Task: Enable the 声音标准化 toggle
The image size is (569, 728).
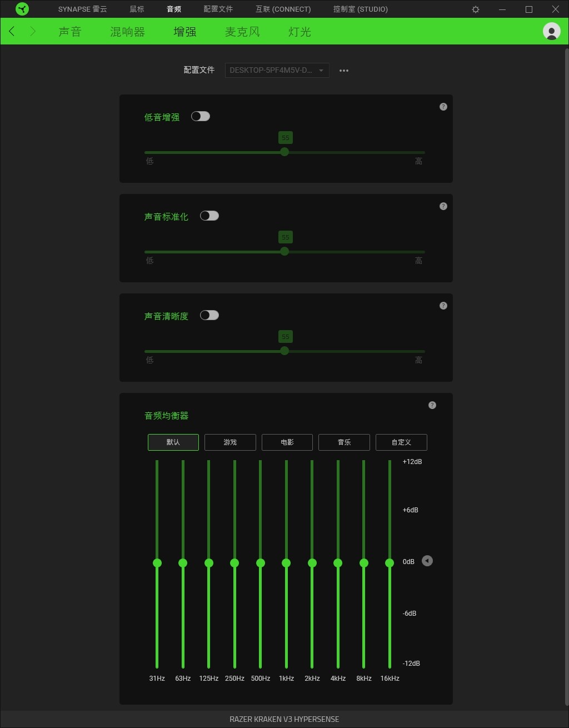Action: tap(209, 216)
